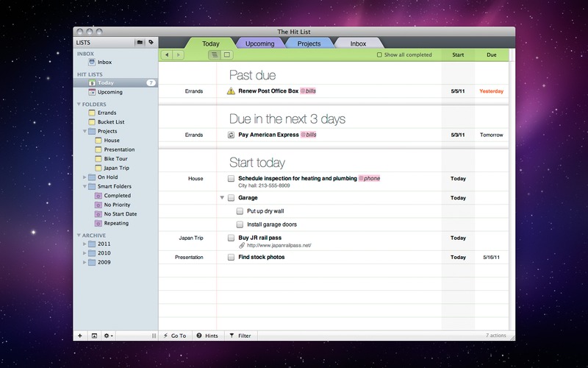This screenshot has width=588, height=368.
Task: Click the folders view icon in Lists header
Action: pos(140,43)
